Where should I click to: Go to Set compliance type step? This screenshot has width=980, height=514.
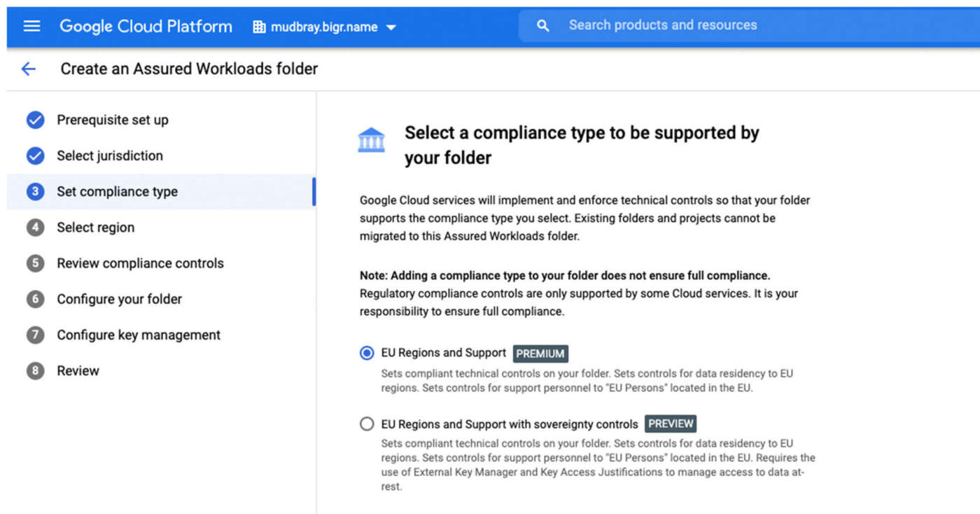click(117, 192)
